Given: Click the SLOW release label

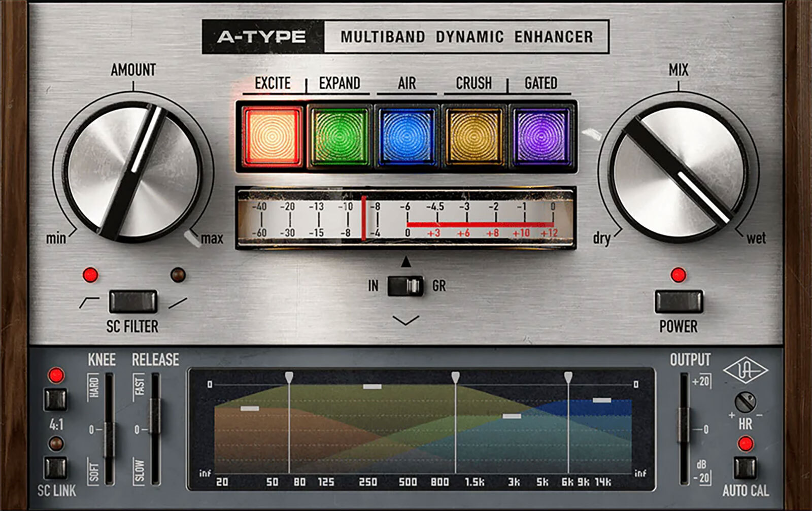Looking at the screenshot, I should point(140,471).
